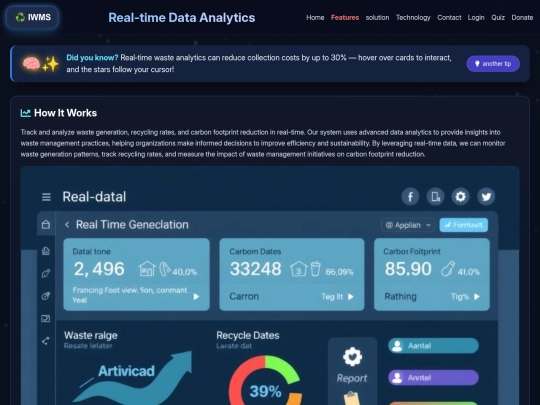Click the cup icon beside 66,09%

315,269
